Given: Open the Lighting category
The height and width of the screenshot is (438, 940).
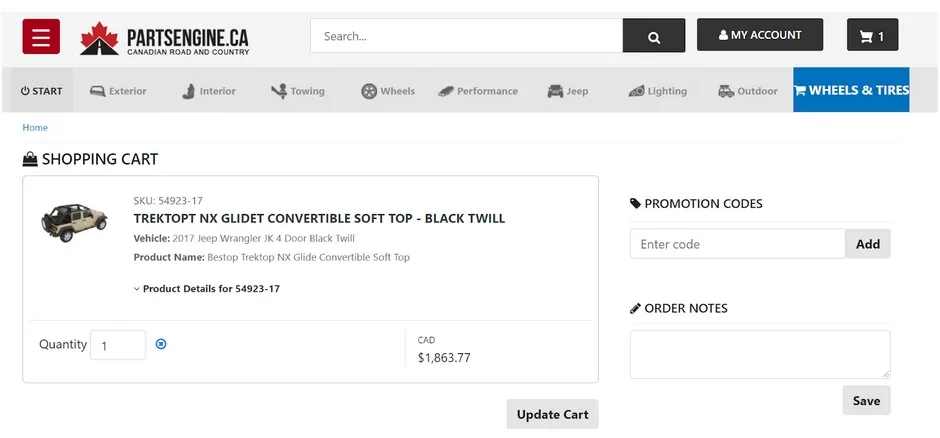Looking at the screenshot, I should click(658, 91).
